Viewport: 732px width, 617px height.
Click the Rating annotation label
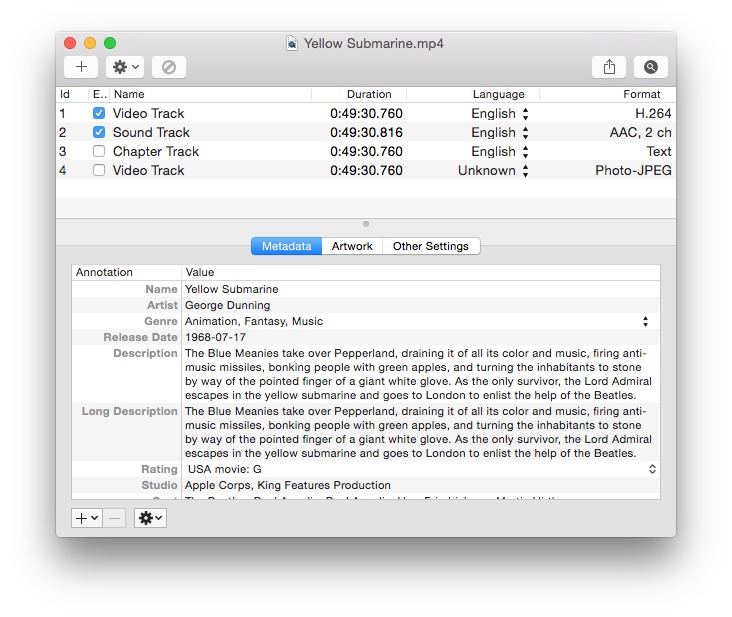coord(159,469)
